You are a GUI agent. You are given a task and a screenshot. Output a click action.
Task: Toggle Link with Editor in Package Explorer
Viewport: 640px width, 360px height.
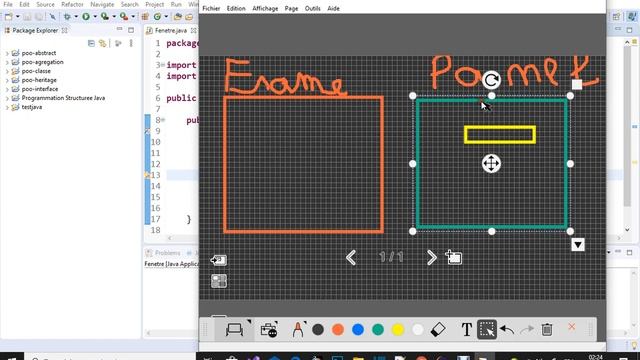[x=102, y=43]
